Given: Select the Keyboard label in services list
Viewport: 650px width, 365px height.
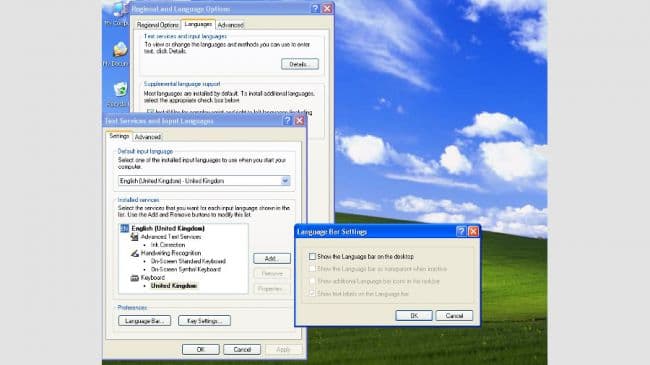Looking at the screenshot, I should pos(153,277).
